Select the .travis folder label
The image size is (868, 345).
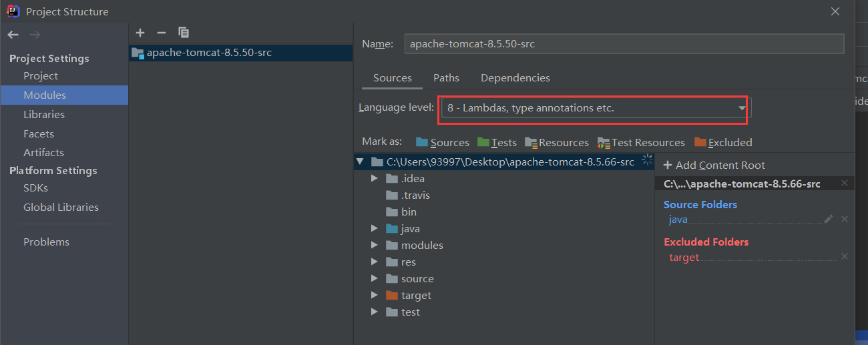(415, 195)
